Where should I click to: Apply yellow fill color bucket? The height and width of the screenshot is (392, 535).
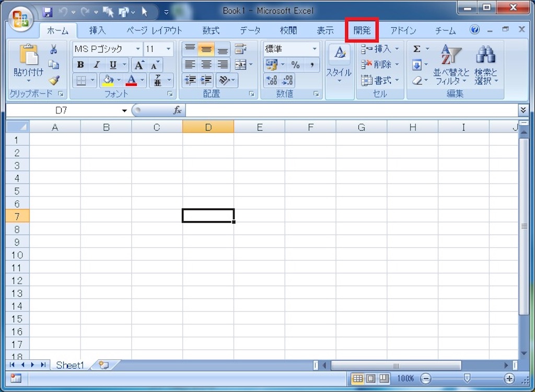point(108,80)
